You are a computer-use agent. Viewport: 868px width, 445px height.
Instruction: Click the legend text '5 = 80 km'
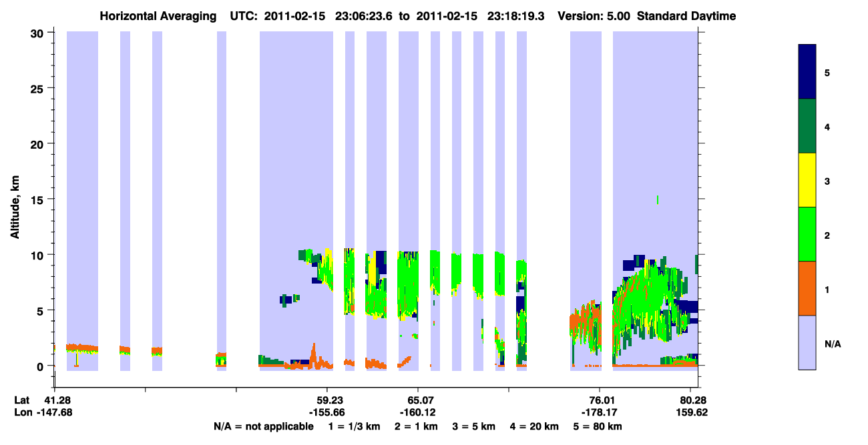tap(599, 426)
